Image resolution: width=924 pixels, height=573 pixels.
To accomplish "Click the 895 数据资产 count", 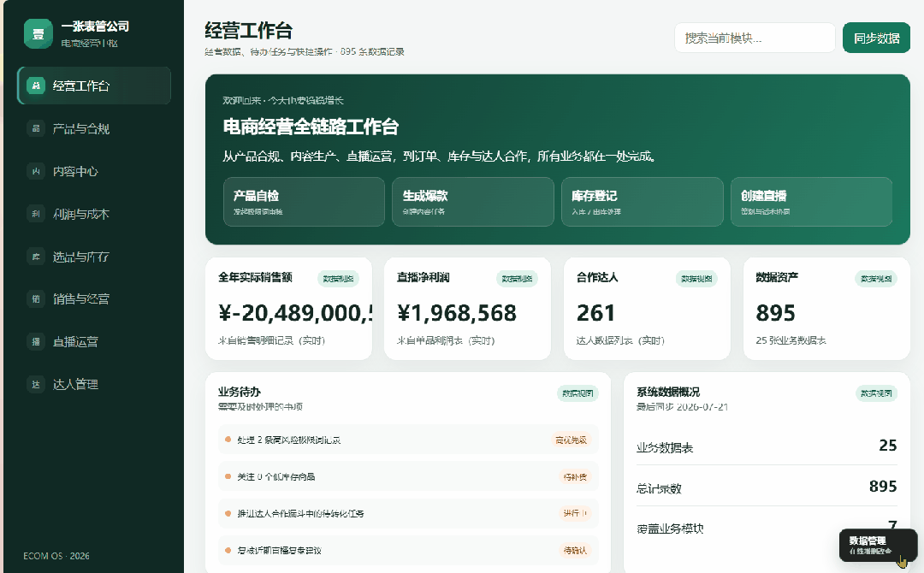I will pos(775,313).
